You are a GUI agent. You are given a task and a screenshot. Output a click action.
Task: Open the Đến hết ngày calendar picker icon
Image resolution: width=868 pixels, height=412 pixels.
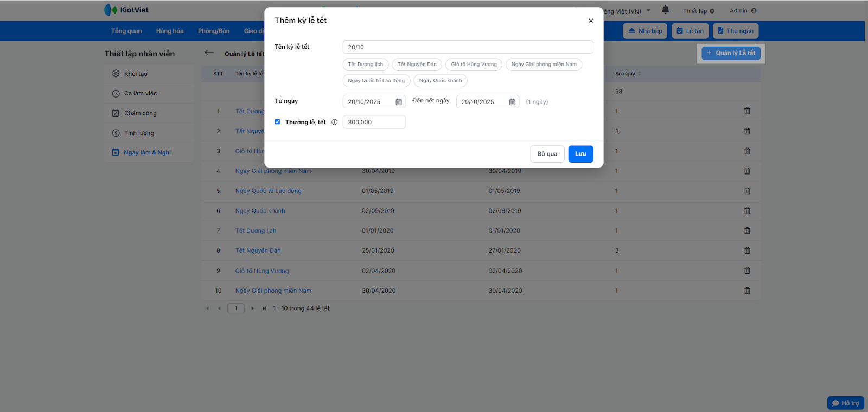click(x=512, y=102)
